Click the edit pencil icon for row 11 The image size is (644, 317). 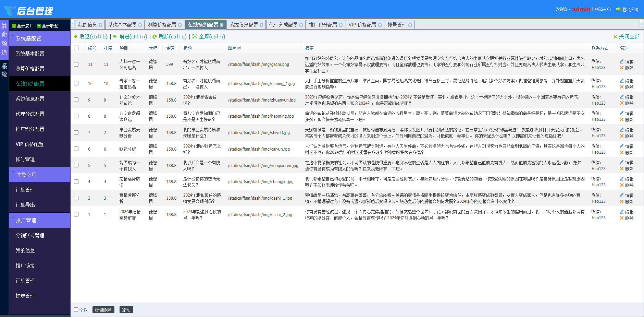(622, 61)
